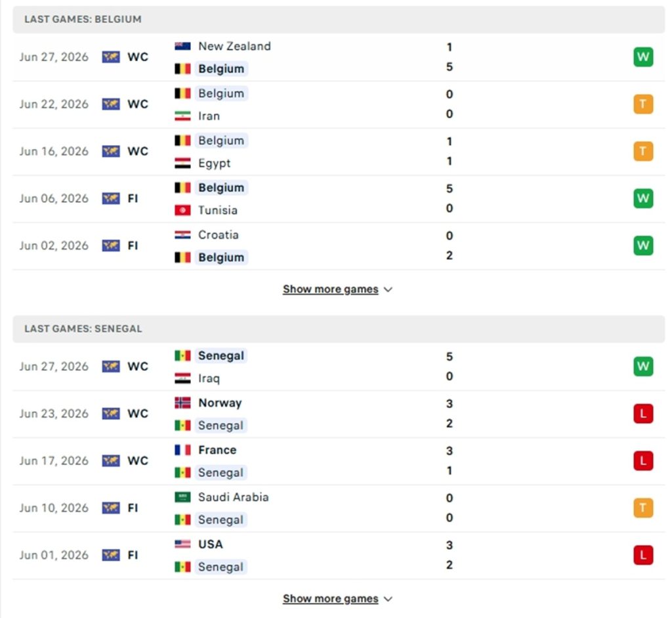
Task: Open the Iraq team link
Action: [209, 378]
